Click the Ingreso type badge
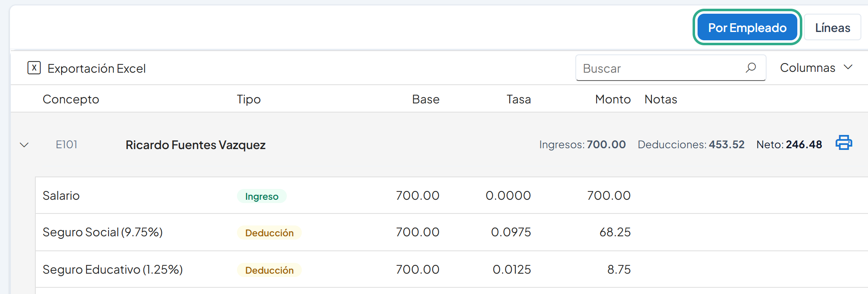 (261, 196)
